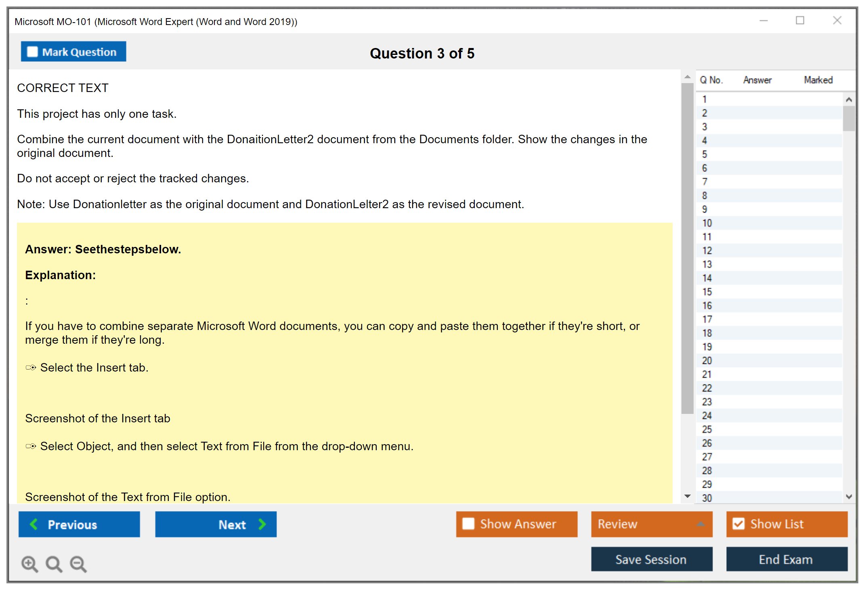
Task: Expand the Review dropdown menu
Action: 700,524
